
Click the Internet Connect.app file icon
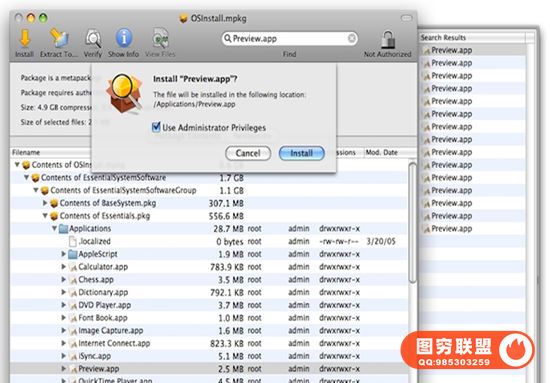pyautogui.click(x=73, y=344)
